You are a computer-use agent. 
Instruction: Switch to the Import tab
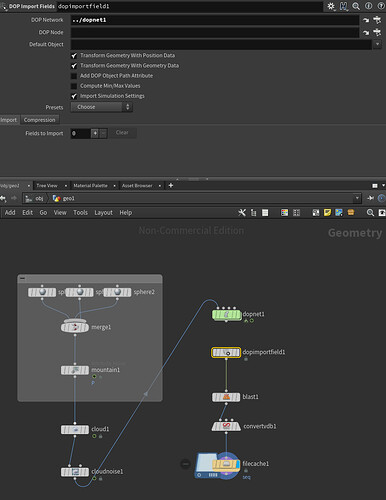click(9, 120)
